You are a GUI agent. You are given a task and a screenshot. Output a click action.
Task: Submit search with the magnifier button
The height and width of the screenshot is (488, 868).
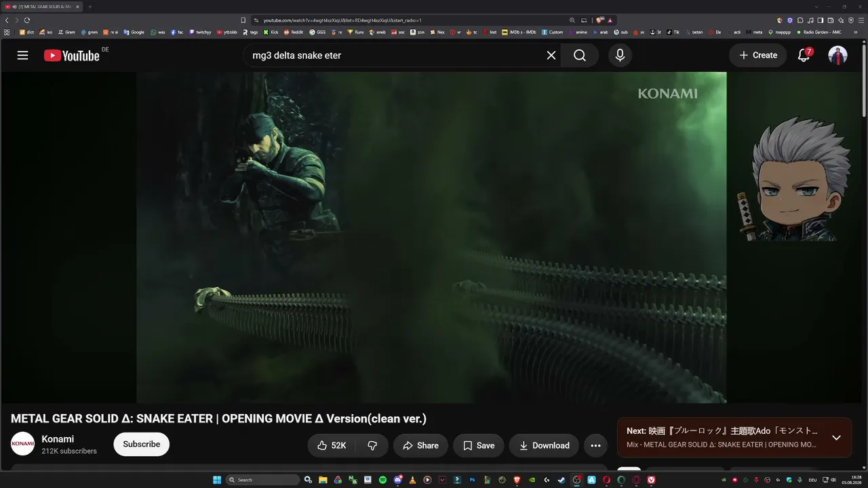click(580, 56)
